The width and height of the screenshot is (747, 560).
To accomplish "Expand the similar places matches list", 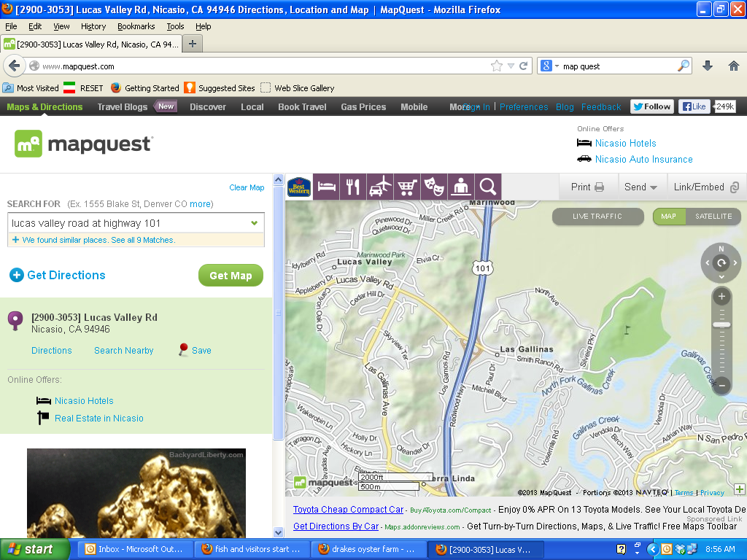I will point(93,240).
